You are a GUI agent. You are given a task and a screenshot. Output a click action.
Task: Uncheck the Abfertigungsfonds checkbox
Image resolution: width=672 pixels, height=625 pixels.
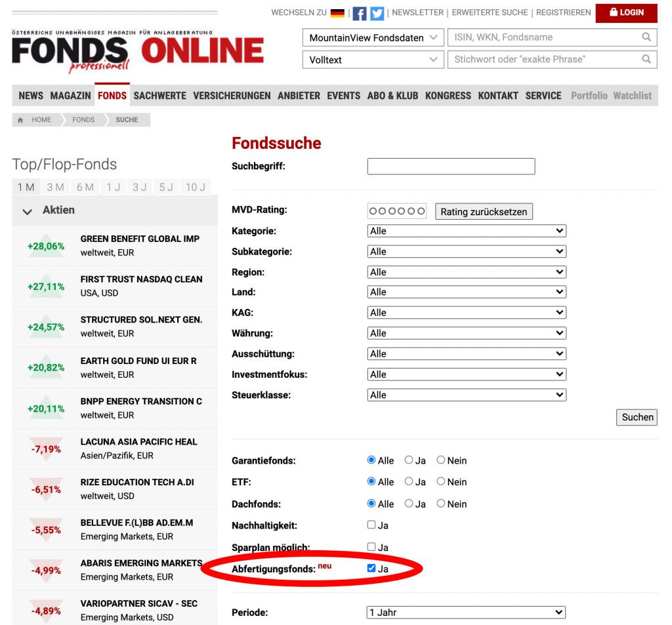[371, 569]
